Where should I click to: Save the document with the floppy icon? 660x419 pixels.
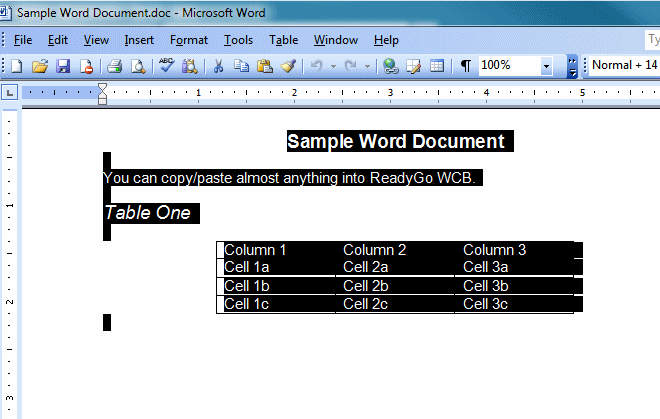click(63, 66)
